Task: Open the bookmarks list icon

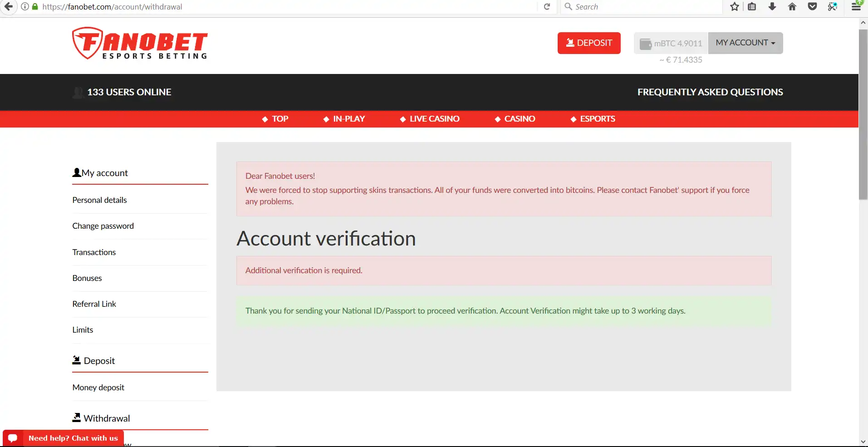Action: pyautogui.click(x=752, y=6)
